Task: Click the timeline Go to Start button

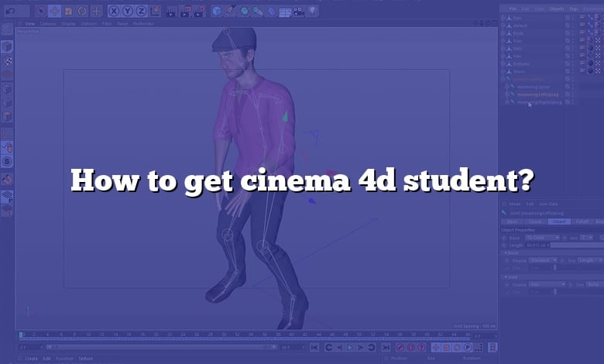Action: 314,348
